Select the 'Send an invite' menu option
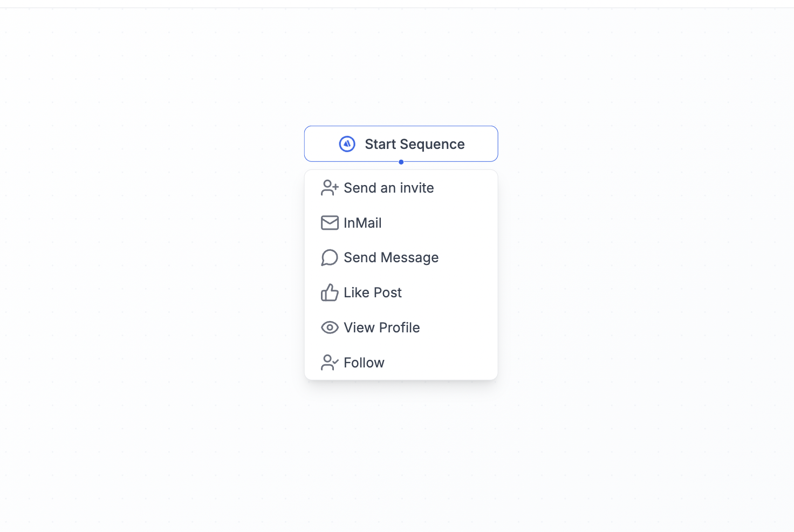This screenshot has width=794, height=532. [388, 188]
